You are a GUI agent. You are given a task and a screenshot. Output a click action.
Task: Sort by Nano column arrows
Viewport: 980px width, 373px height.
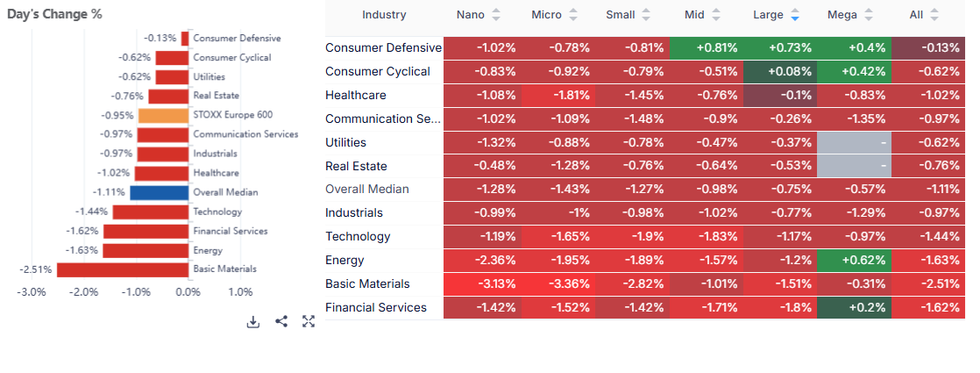click(496, 15)
